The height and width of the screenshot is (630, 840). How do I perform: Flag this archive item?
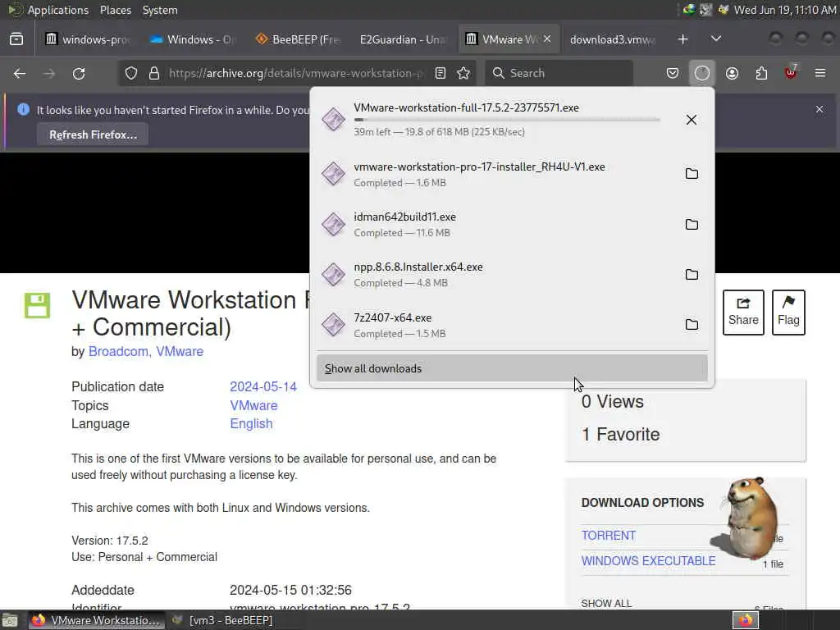coord(788,313)
